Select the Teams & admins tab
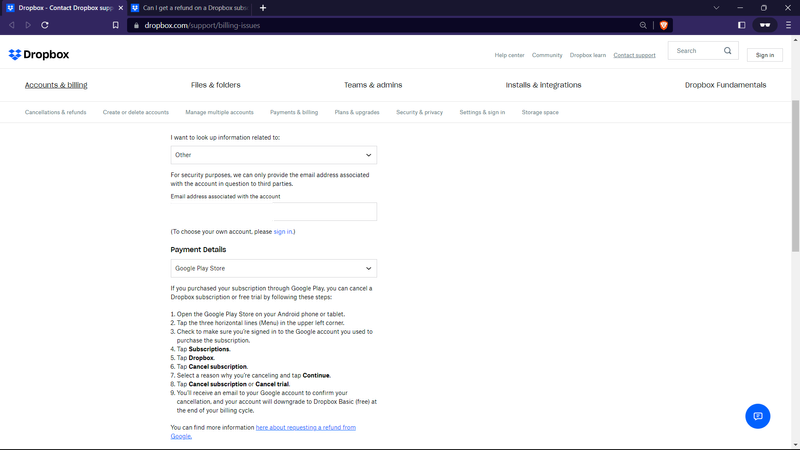The height and width of the screenshot is (450, 800). (x=373, y=85)
